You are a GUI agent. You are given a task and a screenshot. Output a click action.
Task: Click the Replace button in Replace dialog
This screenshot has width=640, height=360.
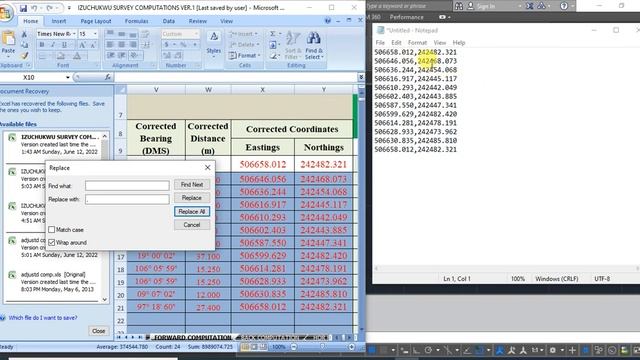click(192, 198)
